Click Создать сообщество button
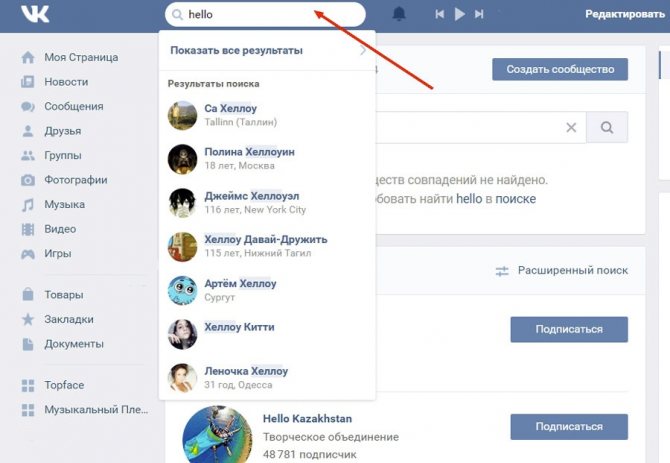Screen dimensions: 670x463 click(x=560, y=69)
